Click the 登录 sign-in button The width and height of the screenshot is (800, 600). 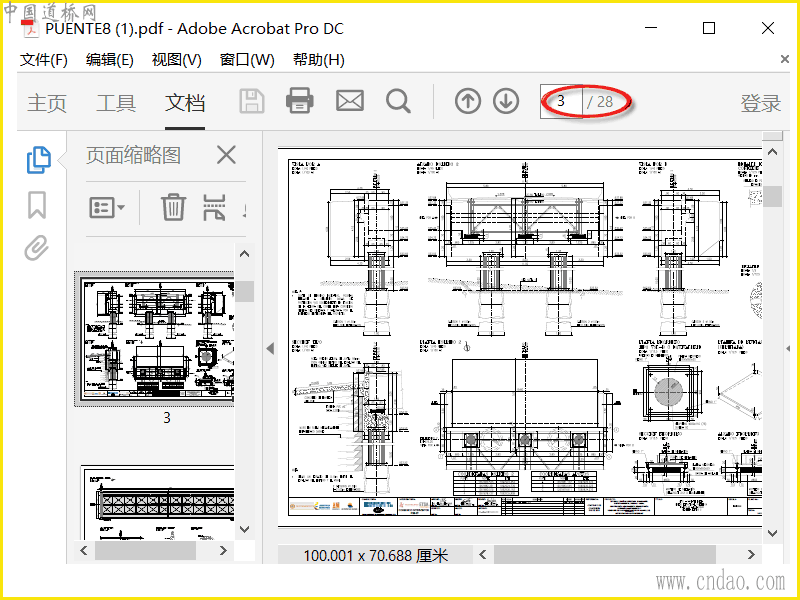coord(760,103)
